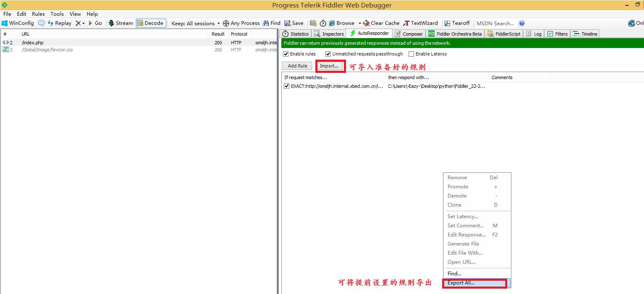The width and height of the screenshot is (644, 294).
Task: Toggle Stream mode in toolbar
Action: [121, 23]
